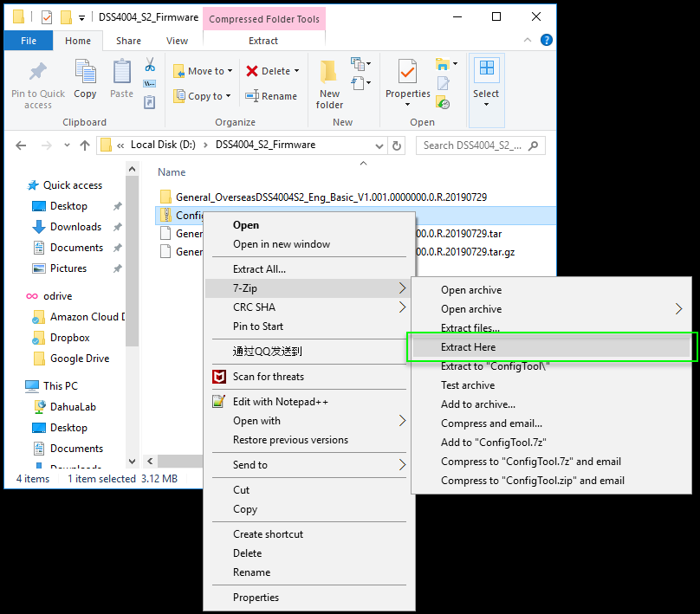Click the Rename ribbon button

point(271,96)
